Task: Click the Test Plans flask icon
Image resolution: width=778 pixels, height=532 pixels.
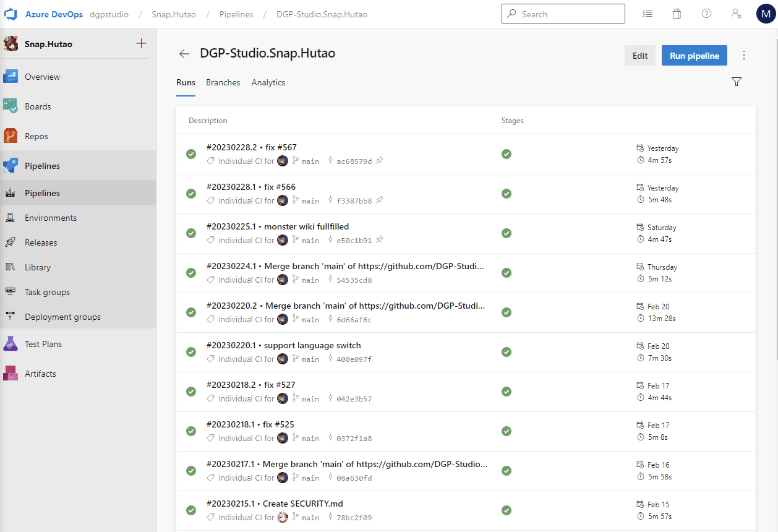Action: pos(11,344)
